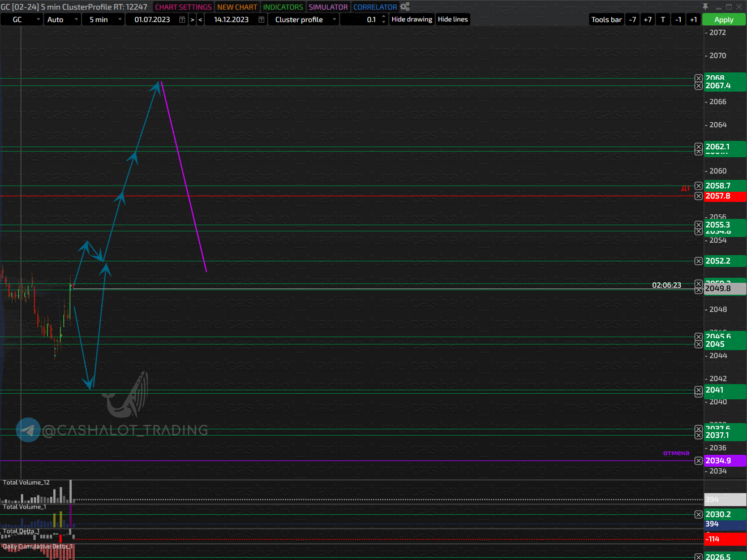Viewport: 747px width, 560px height.
Task: Toggle Hide lines on the chart
Action: 453,19
